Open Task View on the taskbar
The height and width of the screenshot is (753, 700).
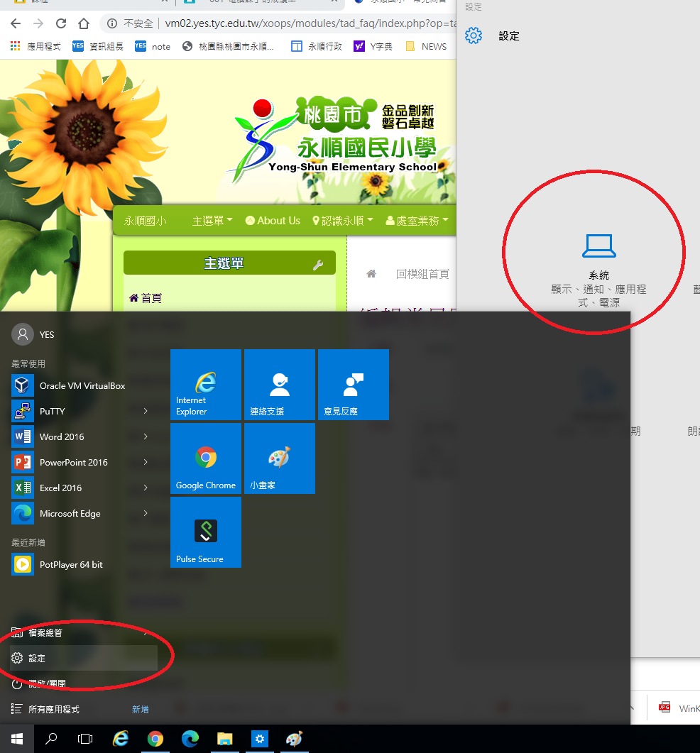(x=85, y=739)
